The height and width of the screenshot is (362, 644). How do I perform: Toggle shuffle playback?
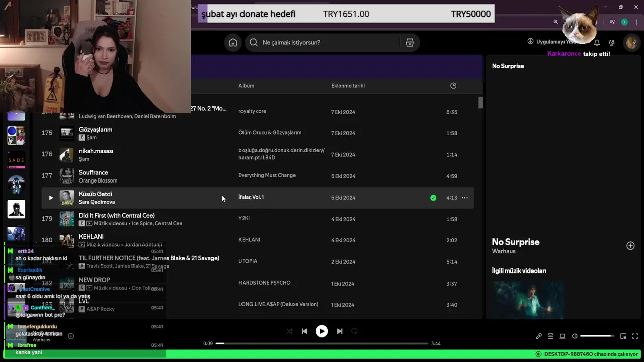coord(289,331)
